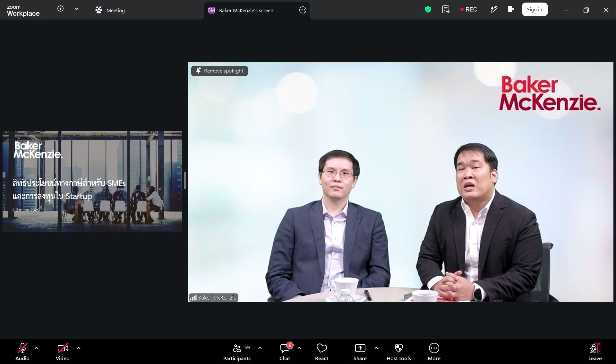Click the Zoom Workplace logo
616x364 pixels.
23,11
